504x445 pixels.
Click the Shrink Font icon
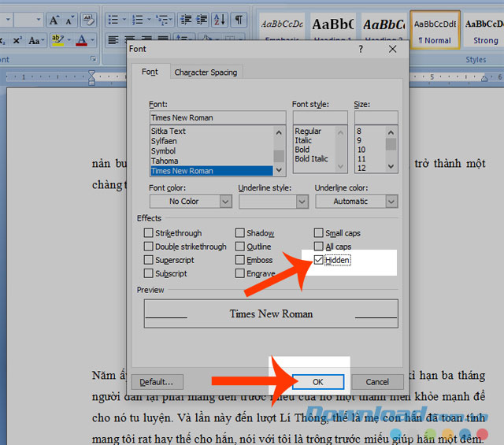(71, 19)
